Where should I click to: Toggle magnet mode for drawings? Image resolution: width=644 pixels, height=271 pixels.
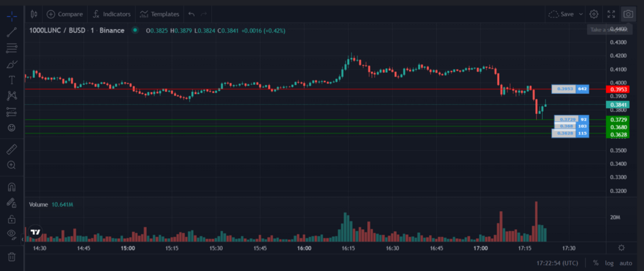[12, 187]
